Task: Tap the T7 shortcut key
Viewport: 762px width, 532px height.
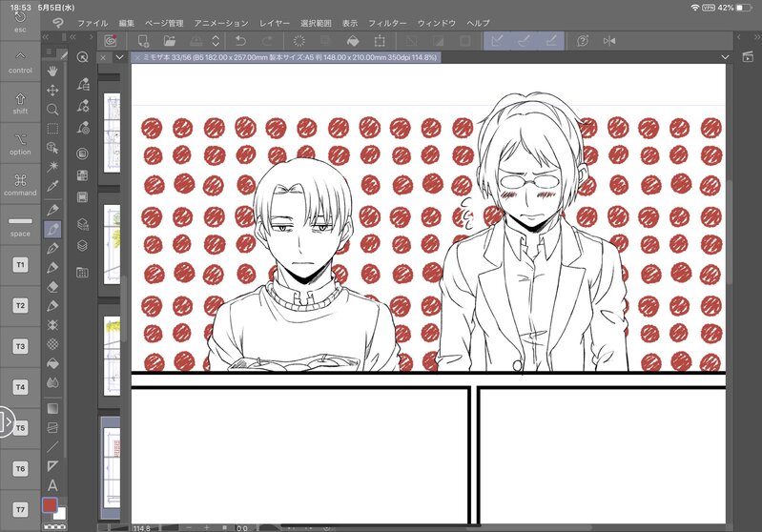Action: 20,510
